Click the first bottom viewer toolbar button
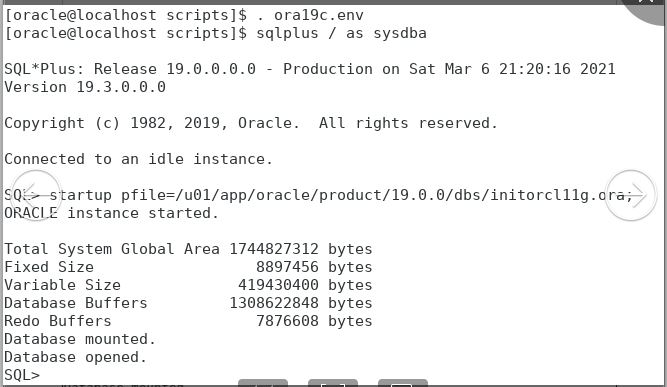This screenshot has height=387, width=667. [263, 383]
